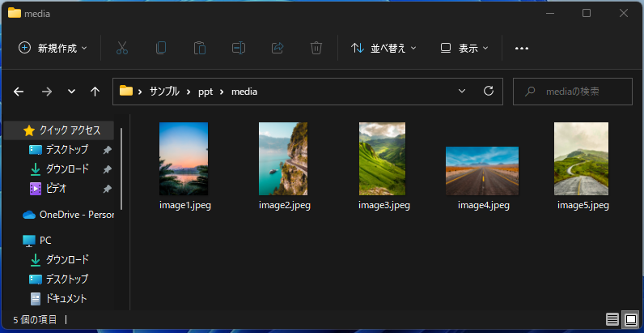Viewport: 644px width, 333px height.
Task: Switch to large thumbnails view
Action: (x=630, y=319)
